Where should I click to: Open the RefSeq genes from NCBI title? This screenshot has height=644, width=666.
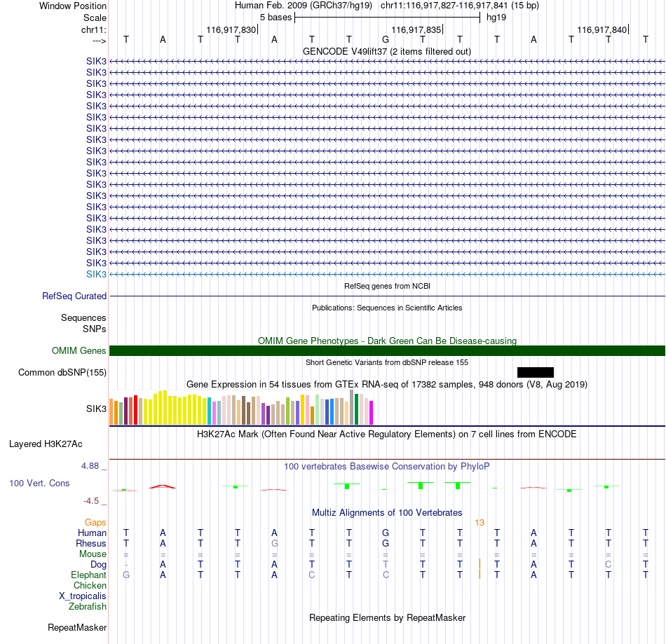pos(387,286)
